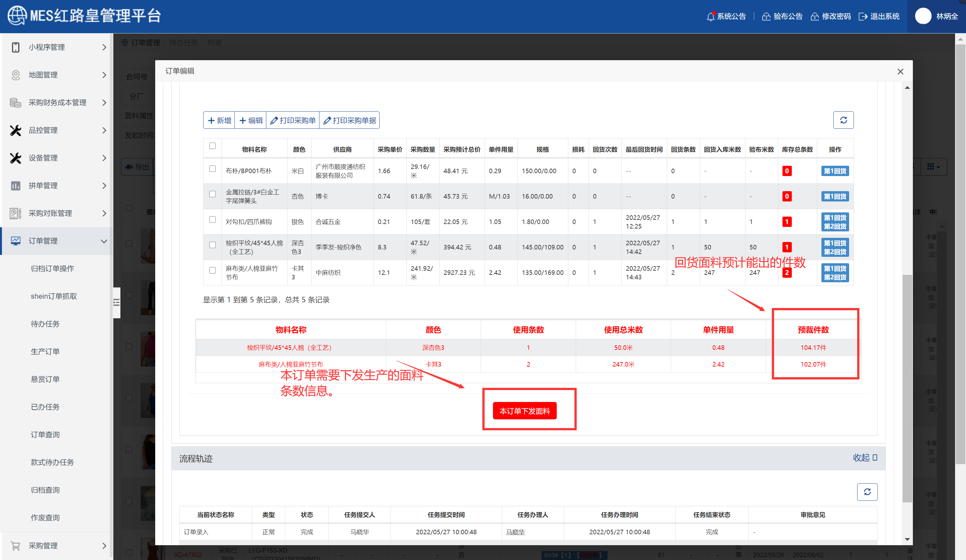Check the 布朴/BP001布朴 row checkbox

pyautogui.click(x=213, y=169)
